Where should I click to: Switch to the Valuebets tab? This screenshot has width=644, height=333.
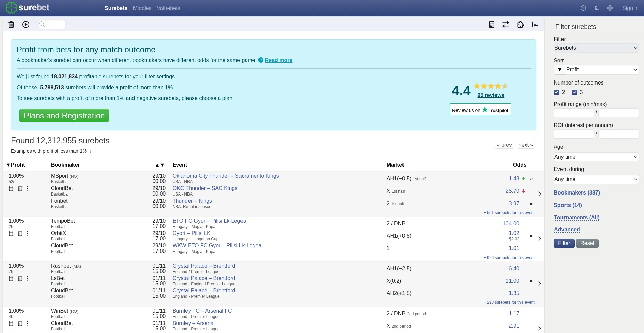168,8
